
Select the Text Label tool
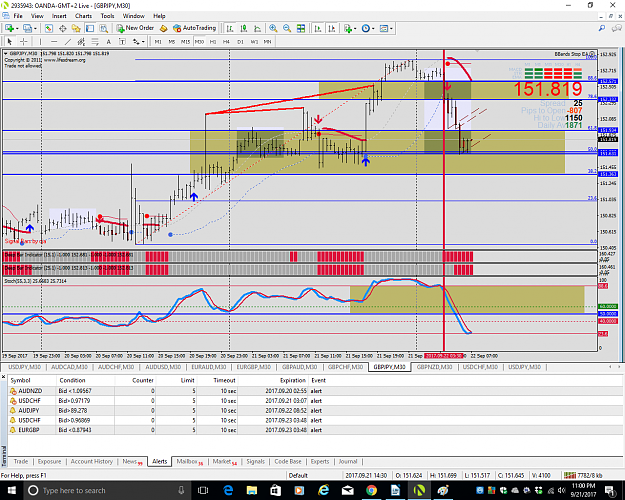[x=122, y=41]
